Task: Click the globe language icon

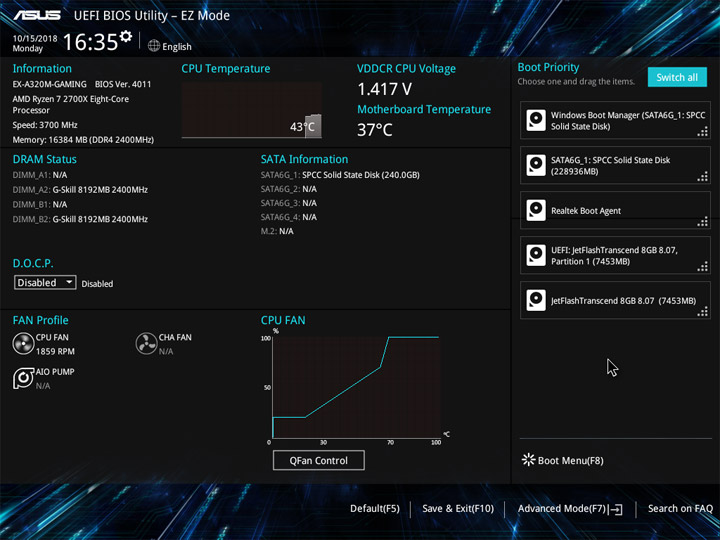Action: pyautogui.click(x=154, y=46)
